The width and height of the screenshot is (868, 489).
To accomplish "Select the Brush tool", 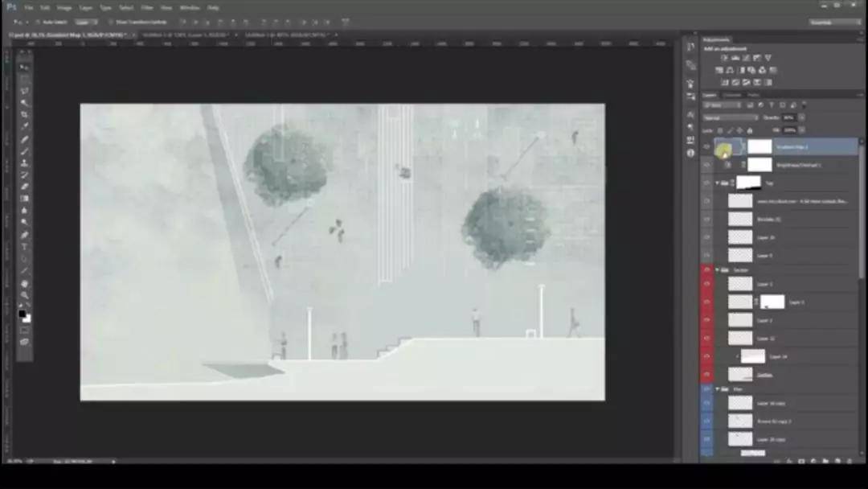I will pos(24,151).
